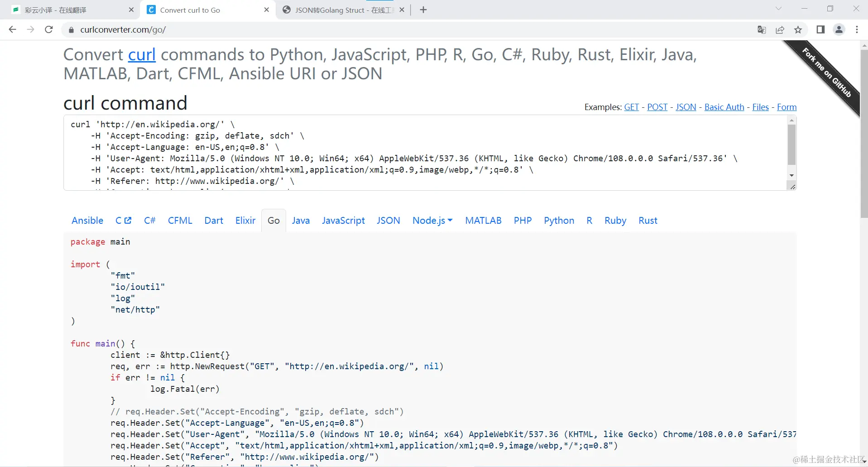The image size is (868, 467).
Task: Click the browser back arrow
Action: pyautogui.click(x=13, y=30)
